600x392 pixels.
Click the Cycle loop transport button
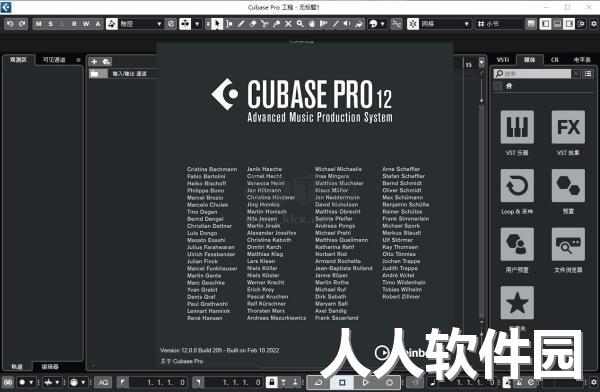(x=318, y=382)
